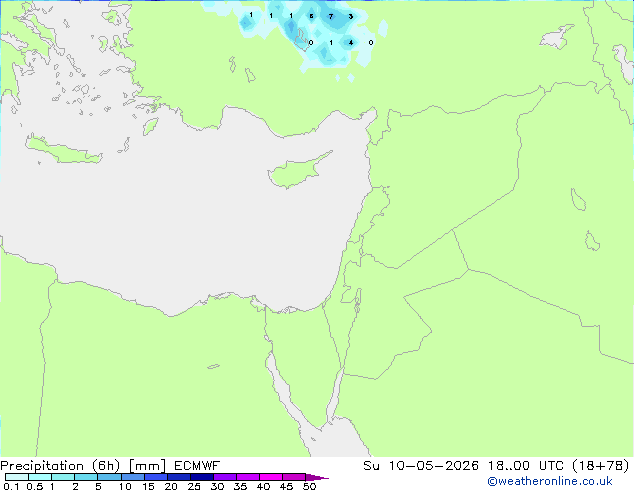Click the rightmost 0 value on the map
Image resolution: width=634 pixels, height=490 pixels.
(x=371, y=42)
